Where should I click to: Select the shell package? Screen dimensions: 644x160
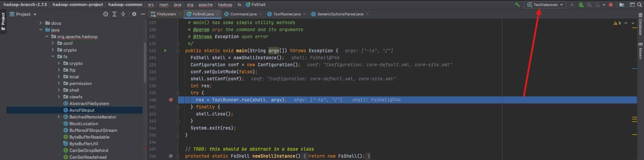click(x=74, y=90)
